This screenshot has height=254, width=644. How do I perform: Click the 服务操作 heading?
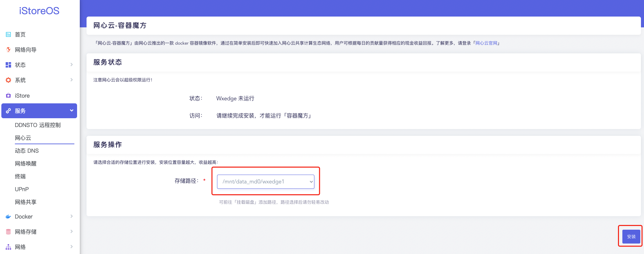108,145
